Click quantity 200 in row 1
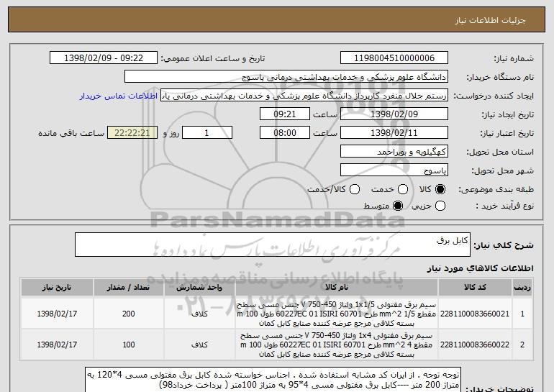 pos(128,314)
